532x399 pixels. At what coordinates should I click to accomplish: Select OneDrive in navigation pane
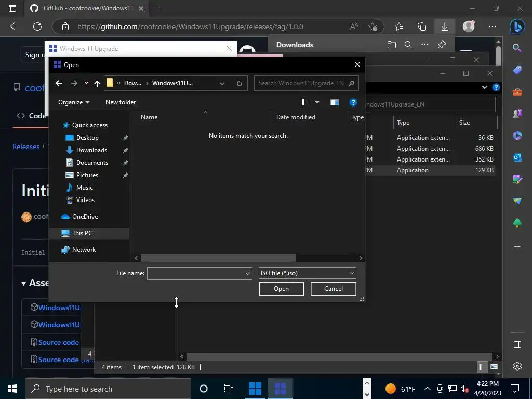tap(85, 217)
